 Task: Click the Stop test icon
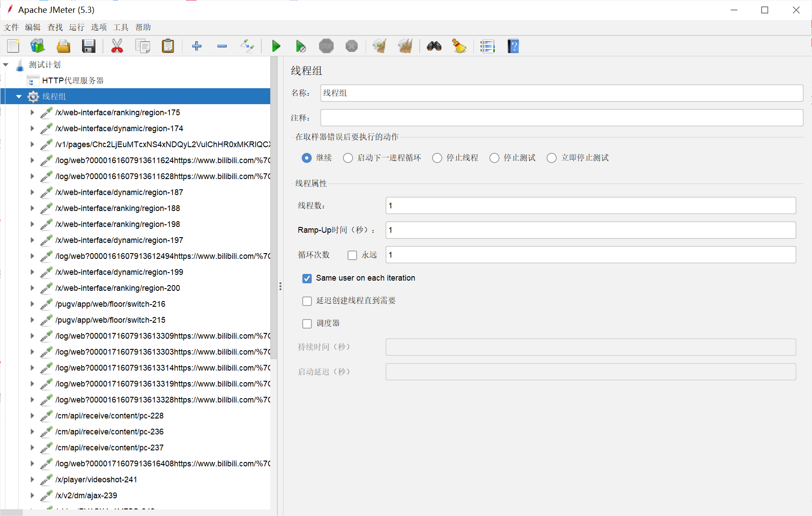pos(326,46)
